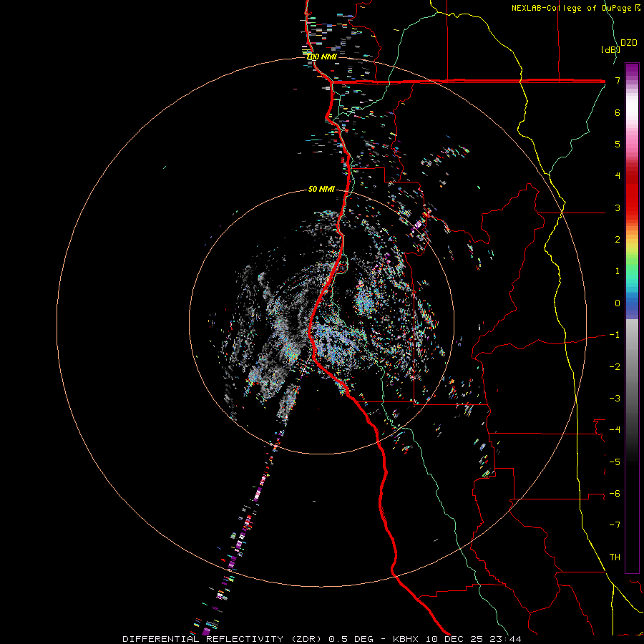Click the DZD legend title

point(629,43)
